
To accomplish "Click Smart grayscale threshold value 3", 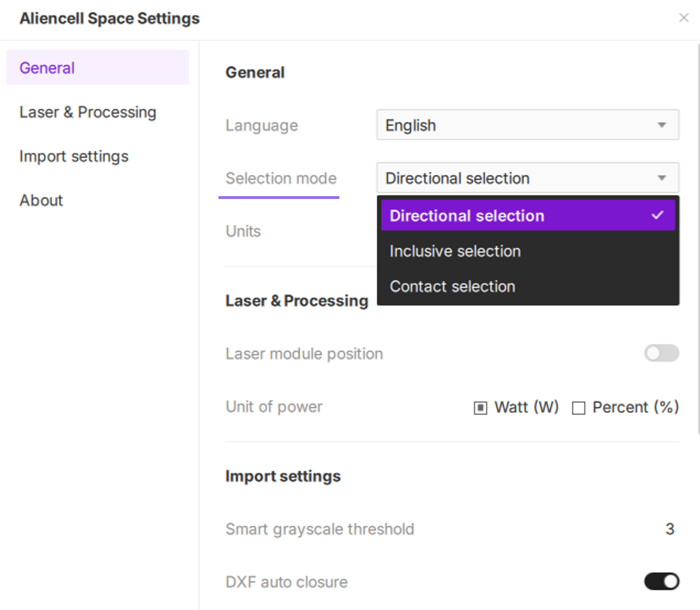I will pos(669,529).
